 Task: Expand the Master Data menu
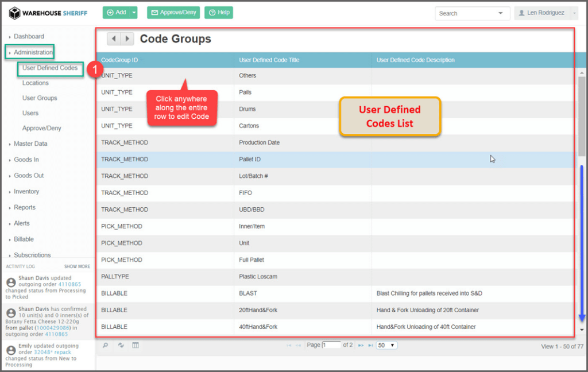click(30, 144)
